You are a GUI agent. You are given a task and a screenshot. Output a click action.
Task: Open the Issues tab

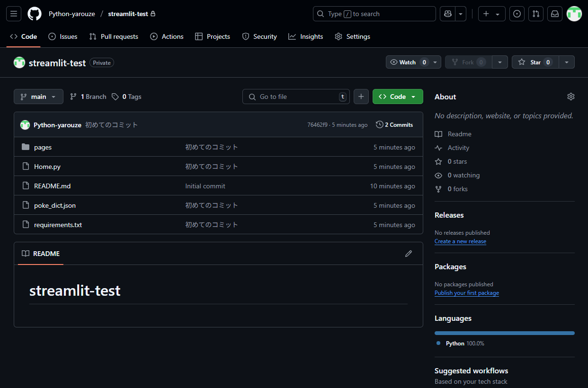click(x=62, y=36)
